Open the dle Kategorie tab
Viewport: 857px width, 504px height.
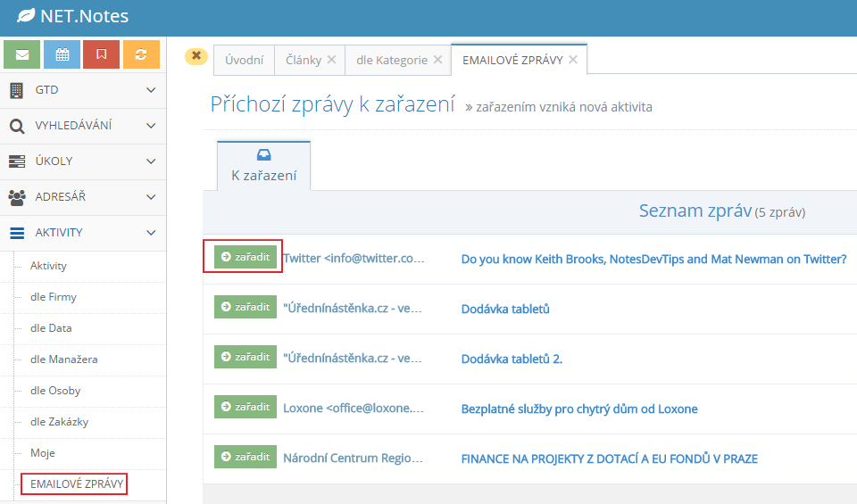point(392,60)
